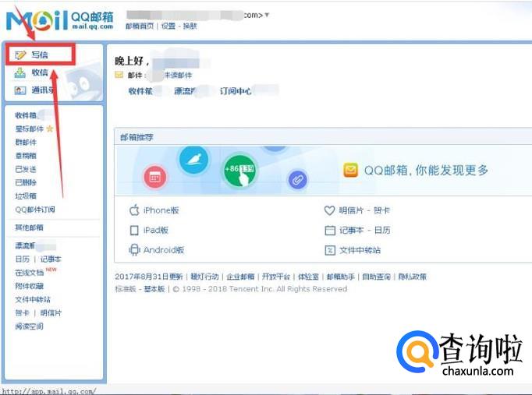
Task: Click the compose pencil icon beside 写信
Action: (20, 55)
